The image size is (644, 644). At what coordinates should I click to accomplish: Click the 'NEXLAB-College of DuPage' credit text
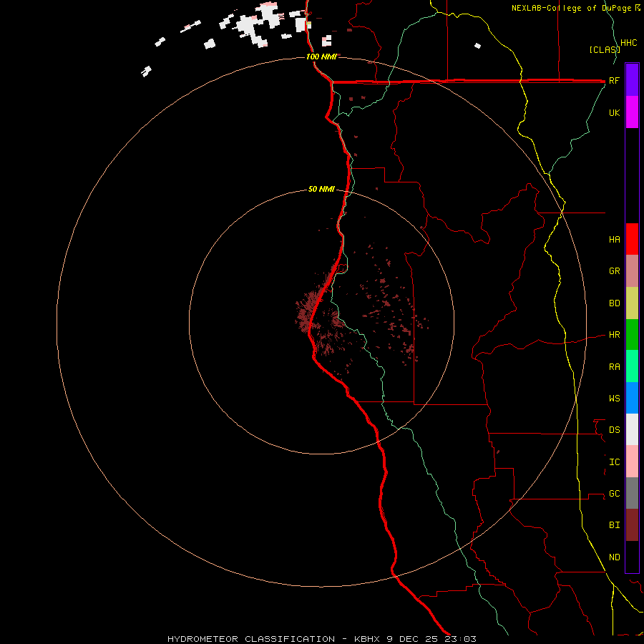click(x=571, y=8)
